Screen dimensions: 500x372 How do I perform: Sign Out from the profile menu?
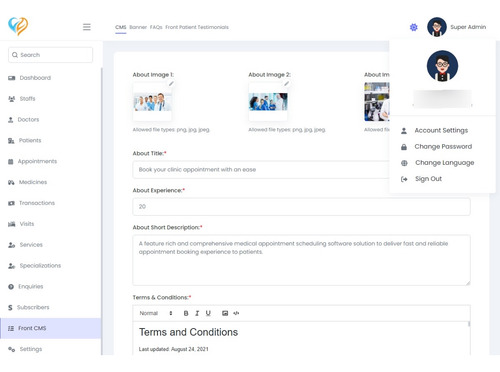click(428, 179)
